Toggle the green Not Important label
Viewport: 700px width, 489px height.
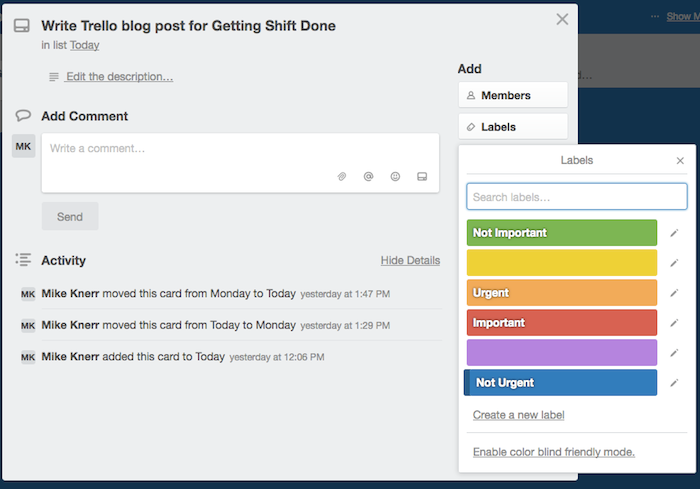(x=562, y=233)
